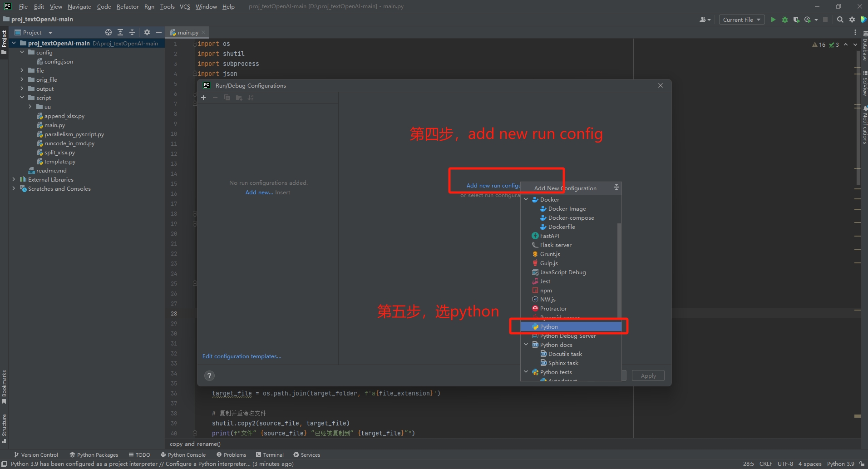Click the remove configuration minus icon
The height and width of the screenshot is (469, 868).
[x=215, y=98]
